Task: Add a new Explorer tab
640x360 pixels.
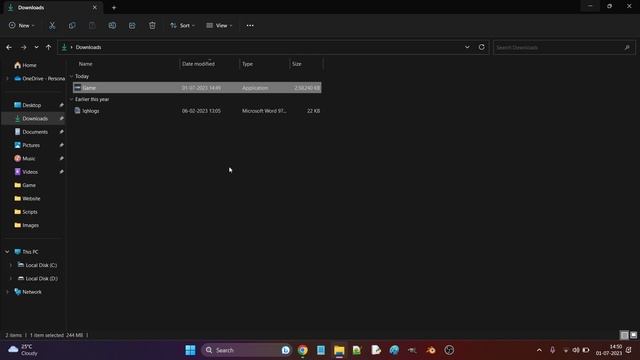Action: coord(114,7)
